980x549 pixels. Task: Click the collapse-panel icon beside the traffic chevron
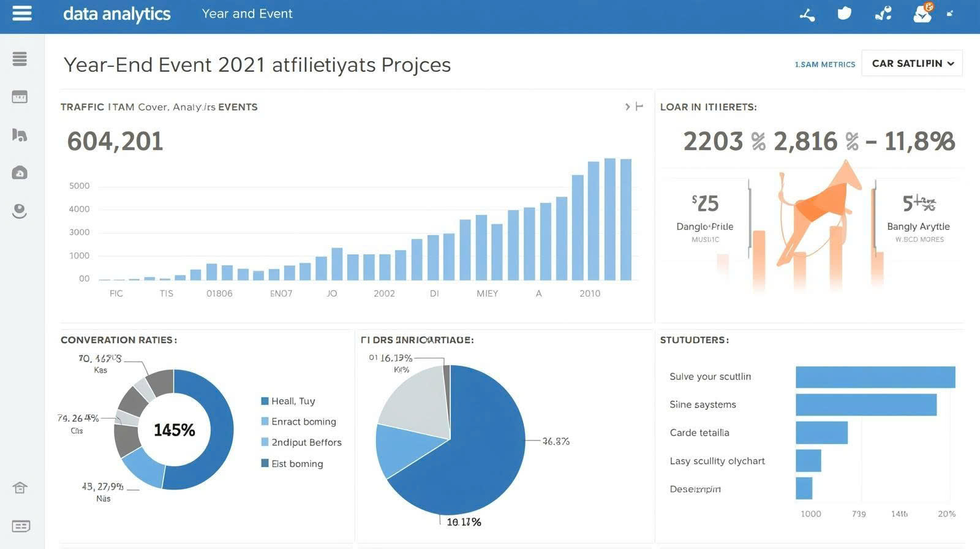point(639,107)
